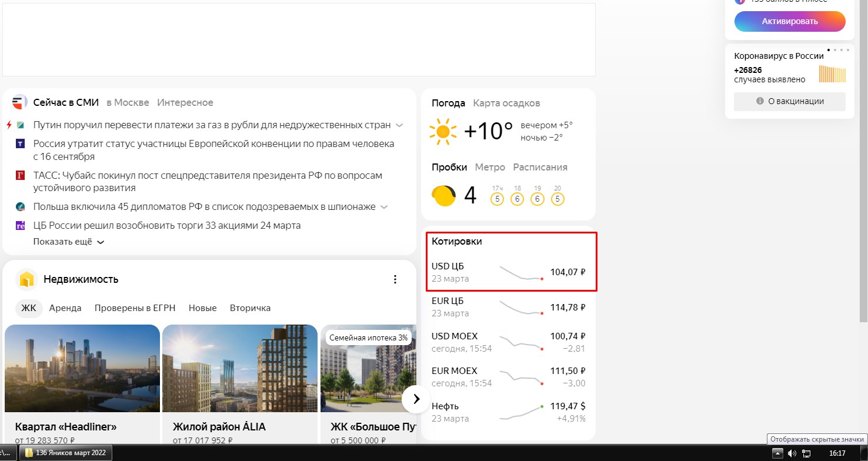868x461 pixels.
Task: Select the Вторичка real estate filter
Action: click(x=251, y=308)
